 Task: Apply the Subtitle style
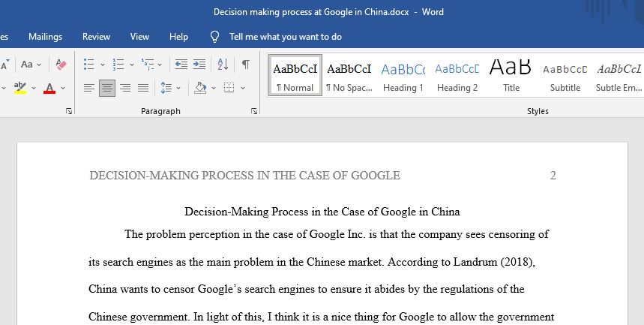coord(565,76)
